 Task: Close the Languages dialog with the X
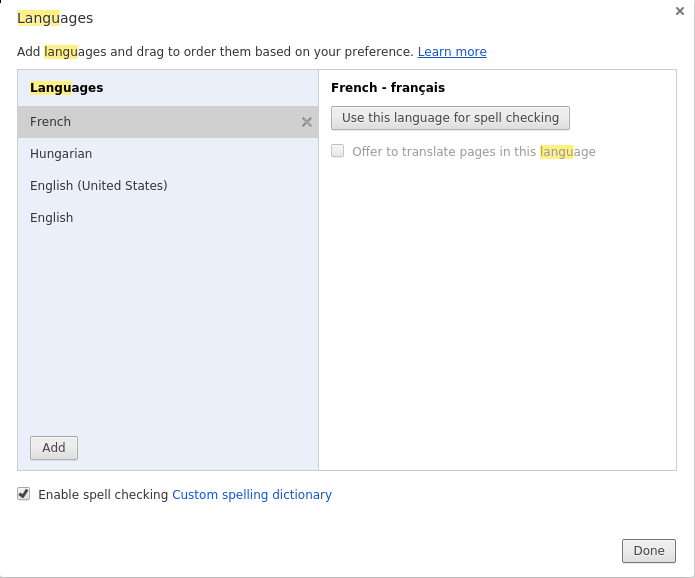coord(679,11)
